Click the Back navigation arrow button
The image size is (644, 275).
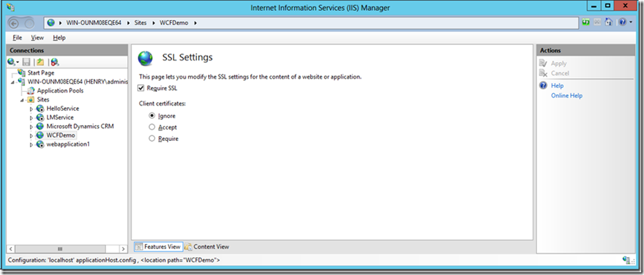click(14, 23)
